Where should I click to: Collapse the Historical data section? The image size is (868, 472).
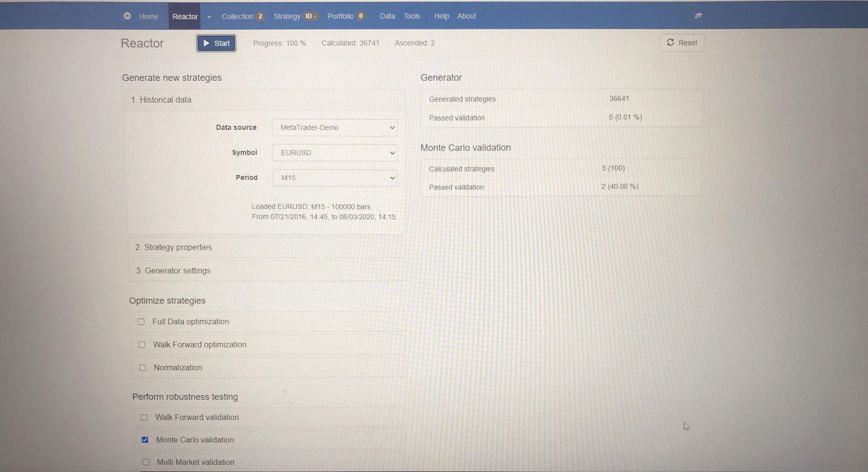pos(264,100)
